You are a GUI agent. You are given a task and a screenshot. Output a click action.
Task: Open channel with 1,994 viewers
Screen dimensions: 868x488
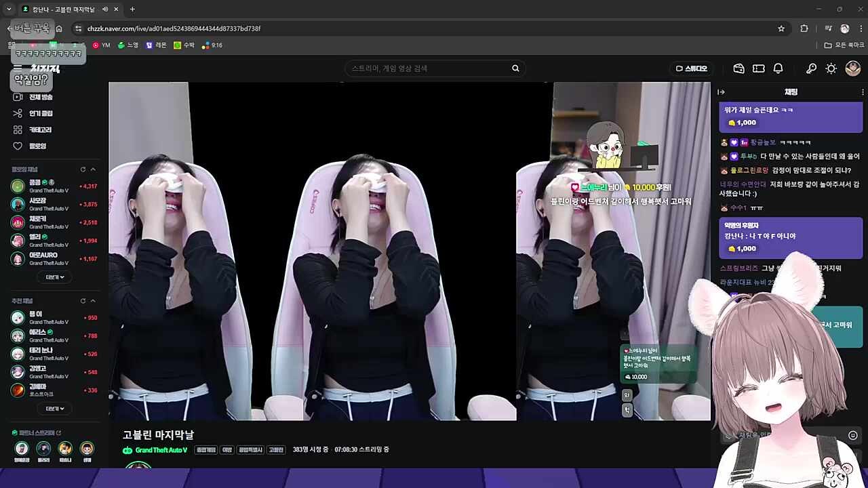(54, 241)
